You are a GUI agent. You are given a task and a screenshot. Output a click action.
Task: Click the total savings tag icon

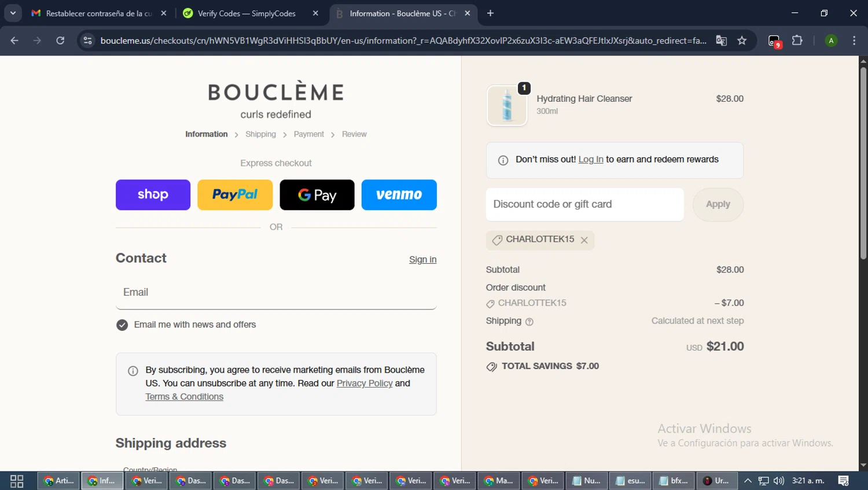492,367
